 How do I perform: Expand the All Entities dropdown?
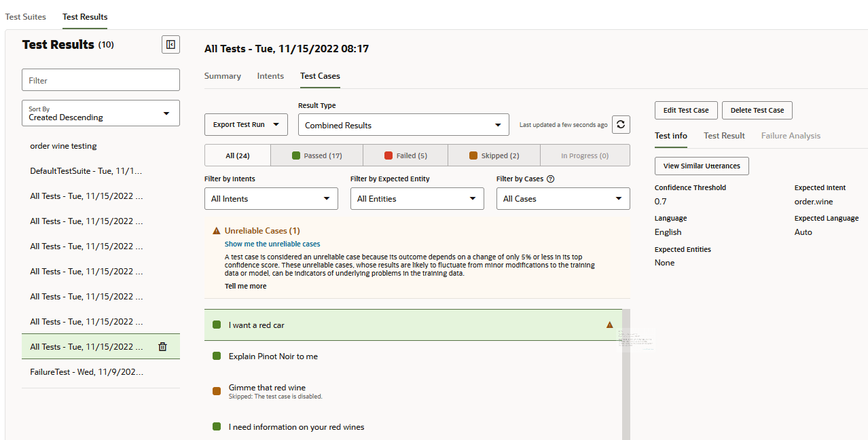(x=416, y=198)
